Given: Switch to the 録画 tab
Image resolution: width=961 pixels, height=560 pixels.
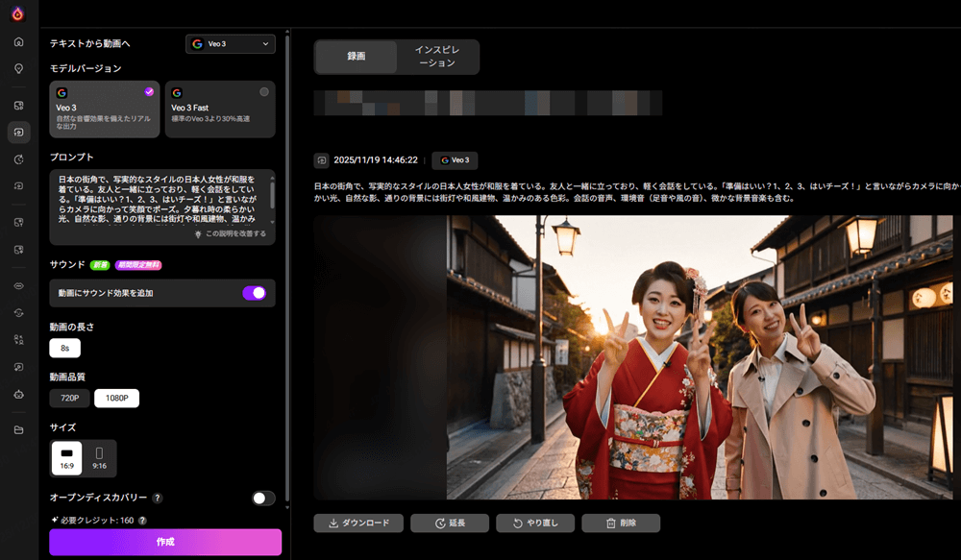Looking at the screenshot, I should (x=356, y=57).
